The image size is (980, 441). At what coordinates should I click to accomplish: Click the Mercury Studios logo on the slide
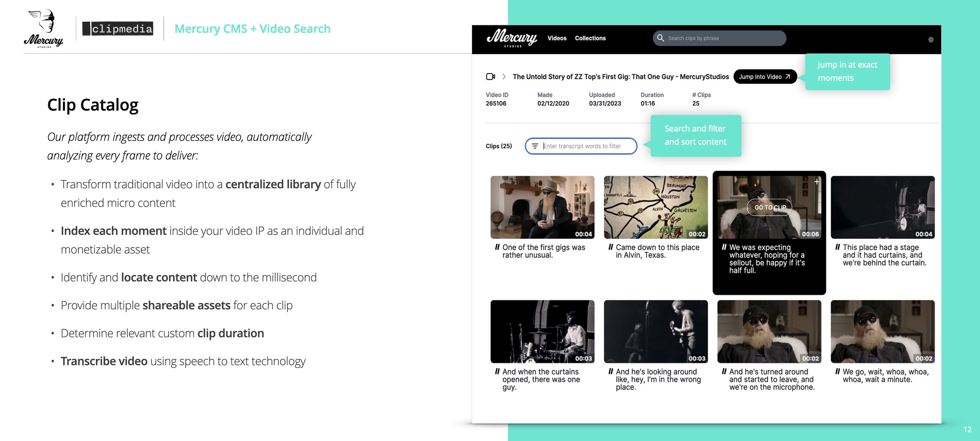44,29
